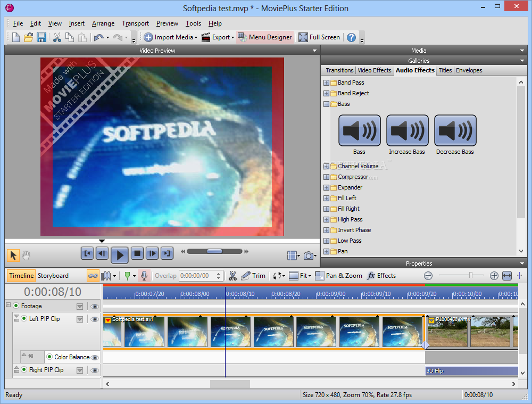Click the timeline zoom slider handle
This screenshot has height=404, width=532.
[x=471, y=275]
